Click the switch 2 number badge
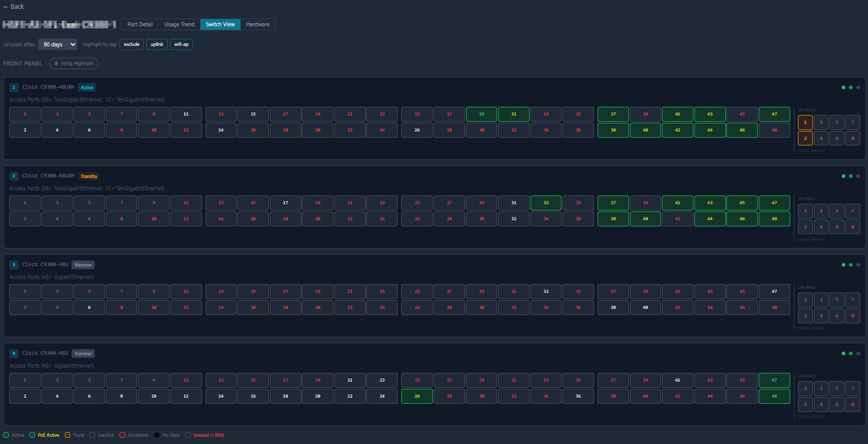This screenshot has width=868, height=444. point(14,176)
